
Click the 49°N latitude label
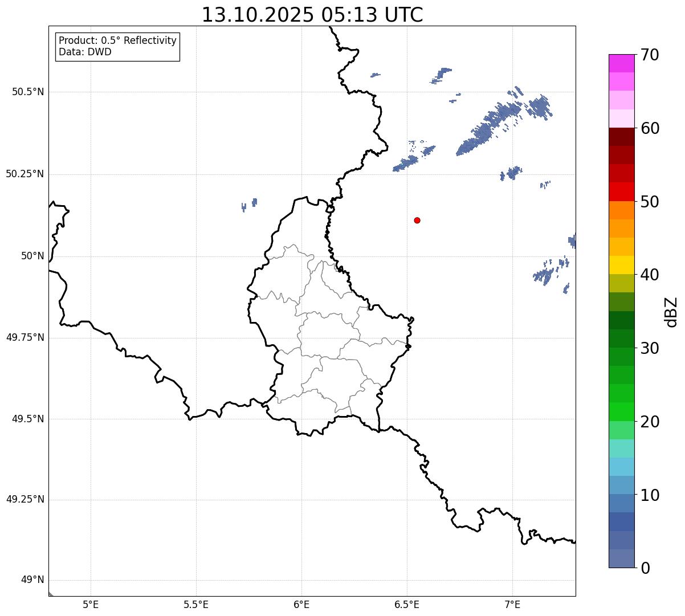coord(32,580)
